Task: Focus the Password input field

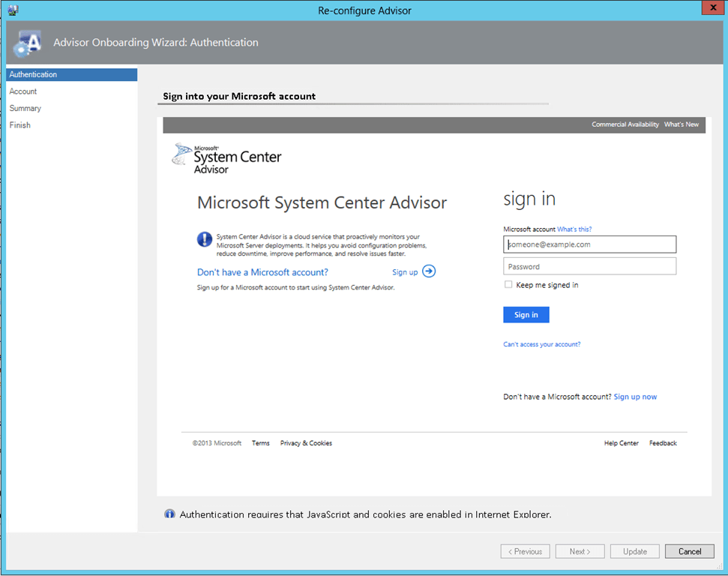Action: point(589,267)
